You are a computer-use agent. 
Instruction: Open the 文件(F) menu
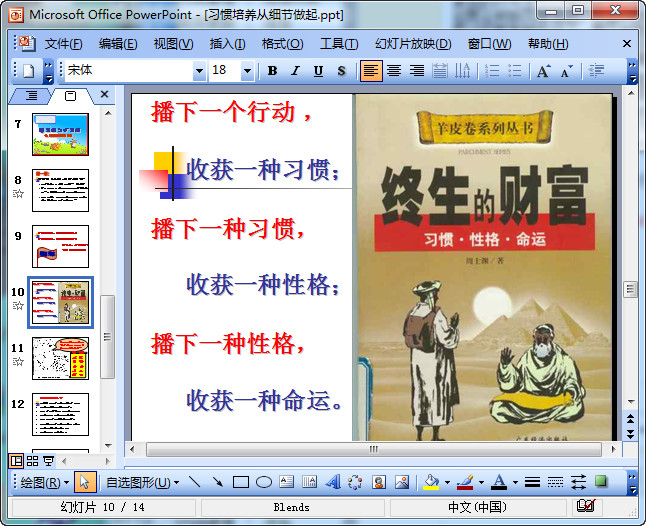63,44
